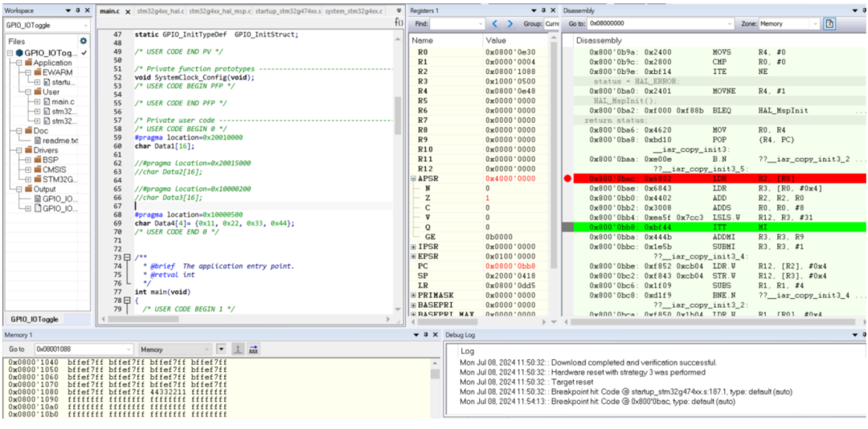Click the Memory 1 Go to address field
Screen dimensions: 868x429
83,349
